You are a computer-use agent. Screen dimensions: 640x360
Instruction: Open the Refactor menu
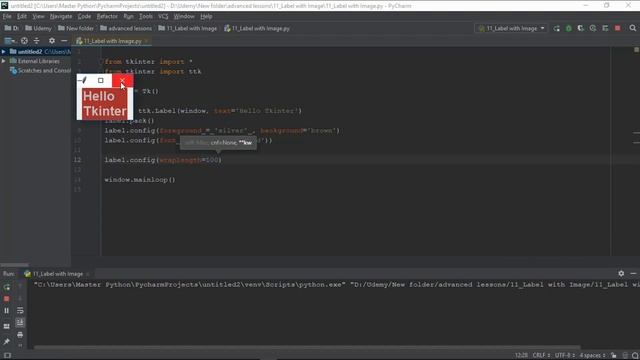(107, 16)
